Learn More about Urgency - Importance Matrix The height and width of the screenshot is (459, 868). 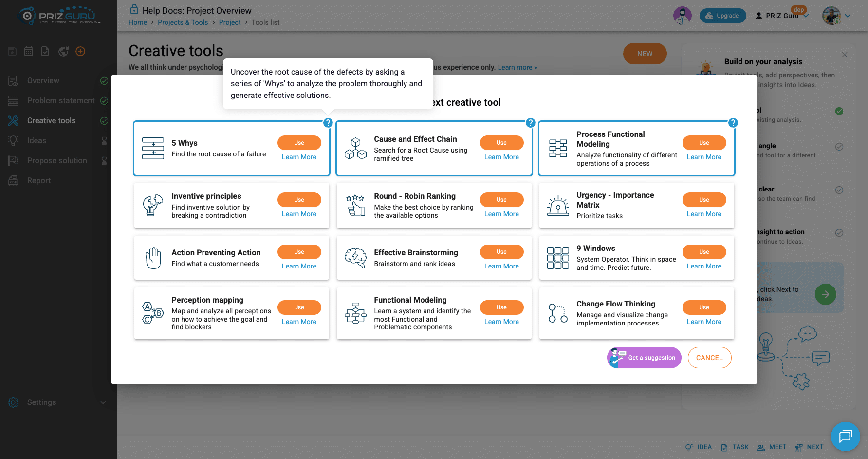(x=704, y=214)
